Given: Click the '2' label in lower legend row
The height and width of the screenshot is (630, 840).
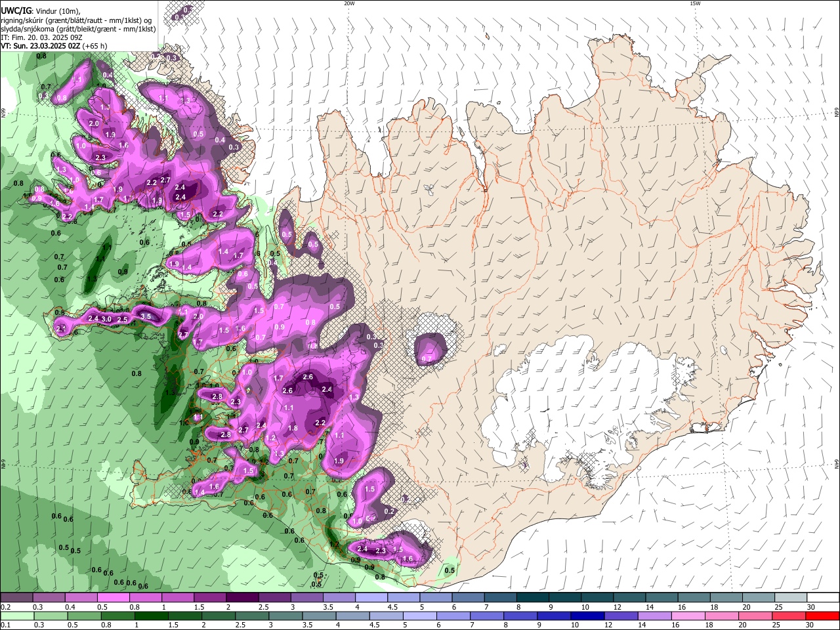Looking at the screenshot, I should [203, 625].
